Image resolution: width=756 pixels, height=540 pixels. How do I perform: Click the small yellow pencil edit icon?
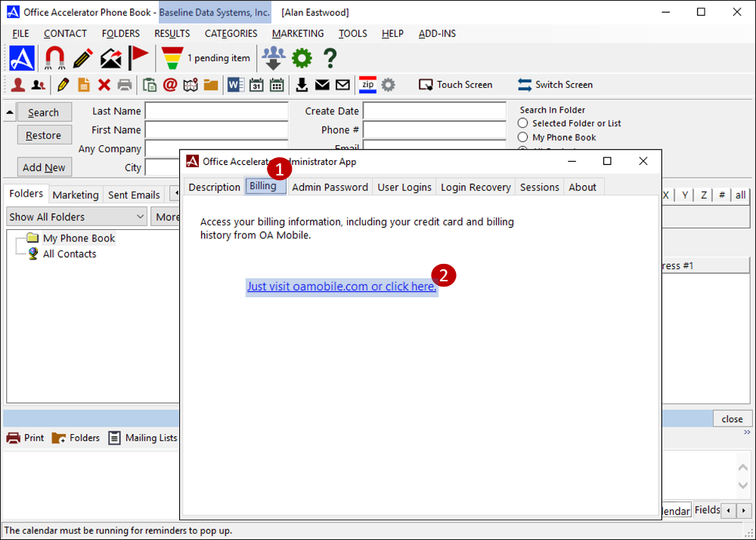click(x=63, y=85)
